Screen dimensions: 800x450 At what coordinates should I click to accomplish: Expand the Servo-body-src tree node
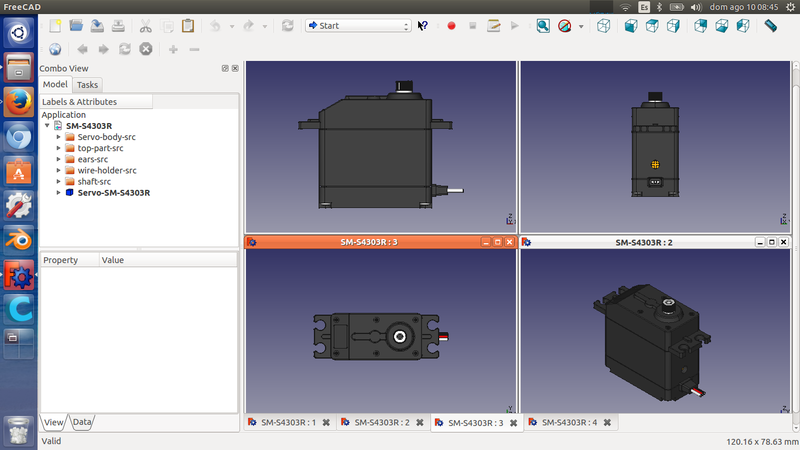pos(58,137)
